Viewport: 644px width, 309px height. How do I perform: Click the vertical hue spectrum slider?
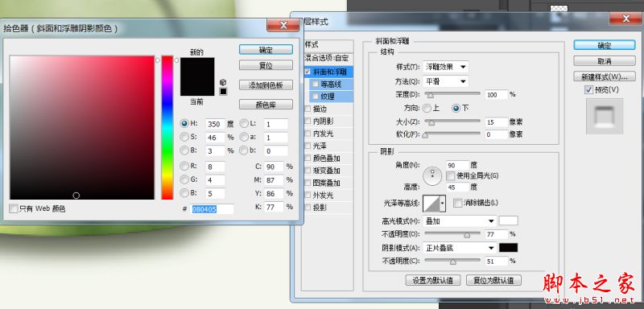(x=167, y=128)
